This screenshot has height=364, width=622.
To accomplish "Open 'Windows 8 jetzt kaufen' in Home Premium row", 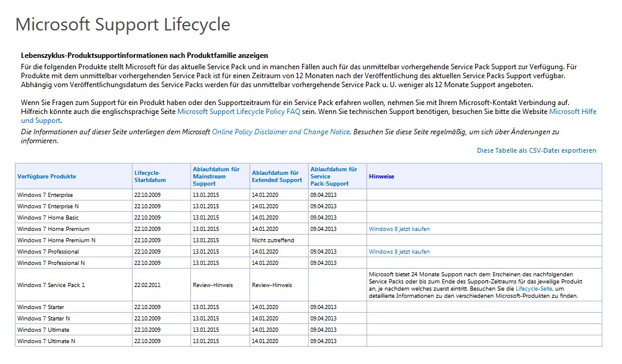I will click(399, 229).
